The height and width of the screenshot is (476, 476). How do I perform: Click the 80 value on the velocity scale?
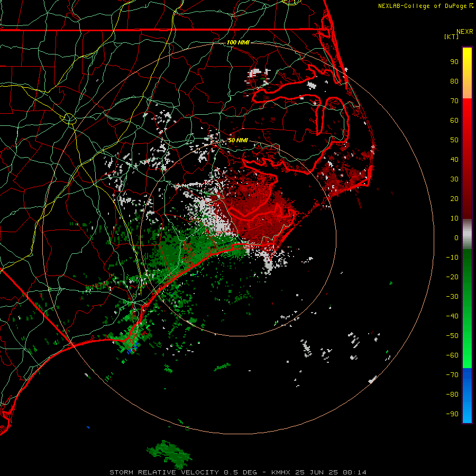[454, 81]
